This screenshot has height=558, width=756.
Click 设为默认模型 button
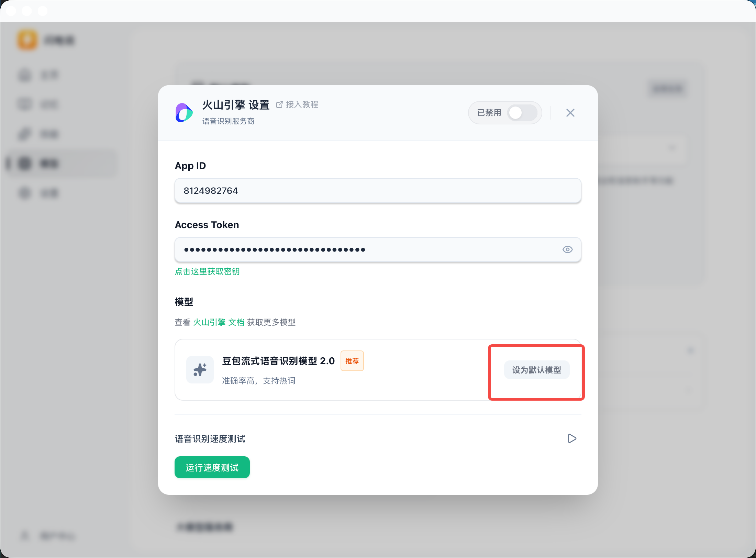coord(537,370)
